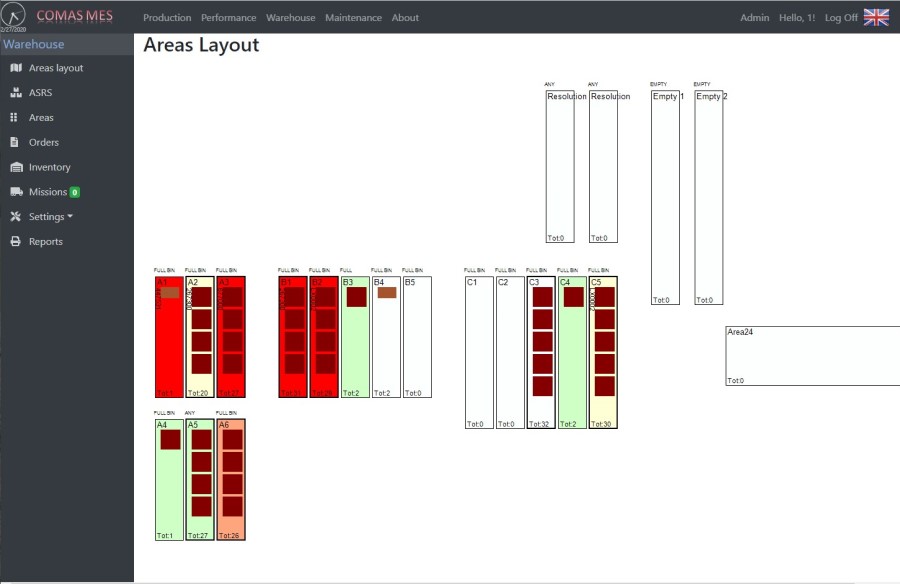Click the Areas layout map icon
The width and height of the screenshot is (900, 584).
(x=15, y=68)
